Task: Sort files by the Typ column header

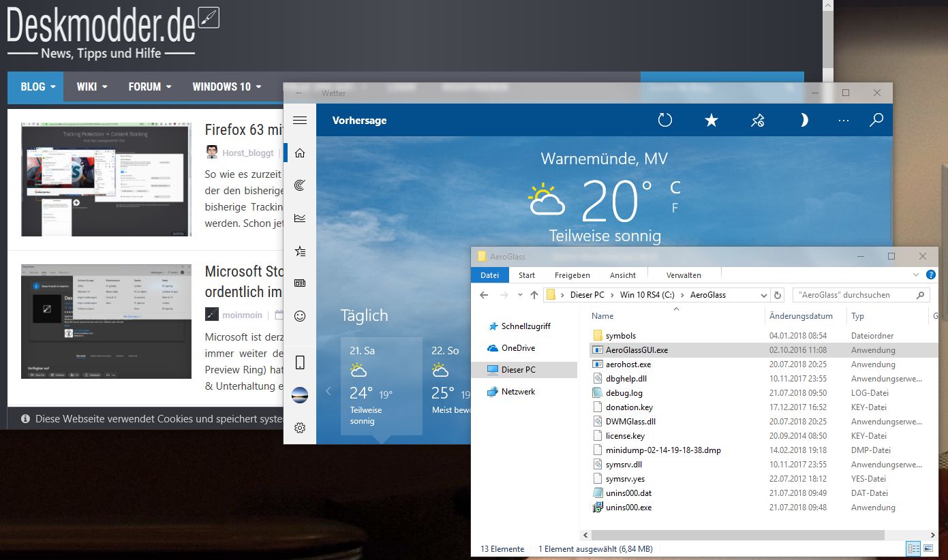Action: click(x=857, y=316)
